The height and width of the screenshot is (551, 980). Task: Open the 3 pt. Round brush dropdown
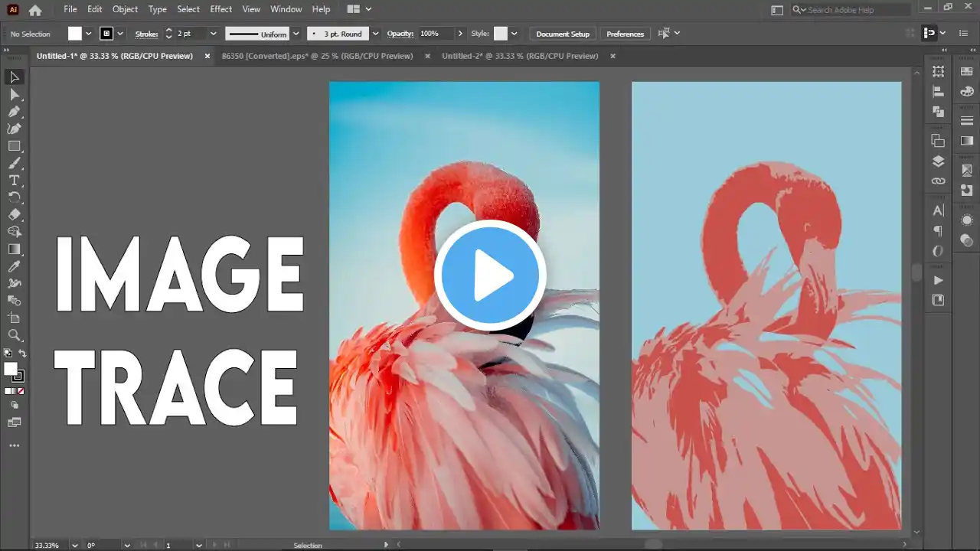pos(375,34)
